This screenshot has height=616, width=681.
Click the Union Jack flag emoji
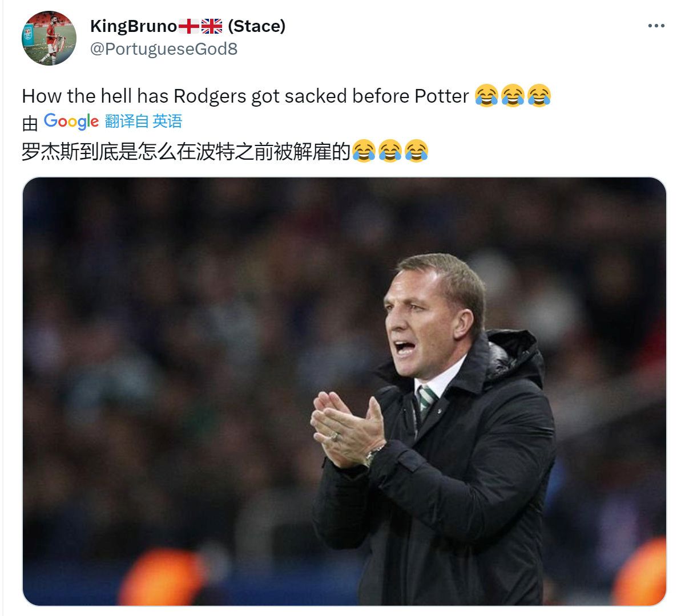212,26
